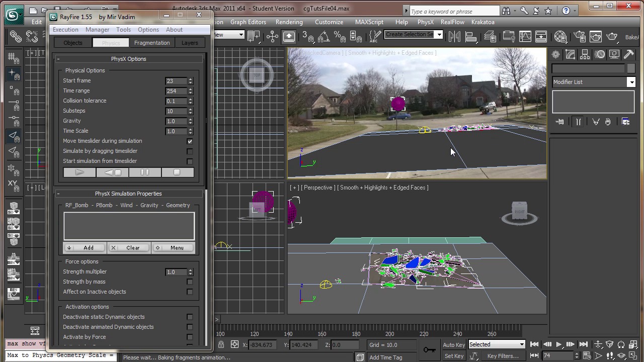644x362 pixels.
Task: Open the Curve Editor icon
Action: point(525,36)
